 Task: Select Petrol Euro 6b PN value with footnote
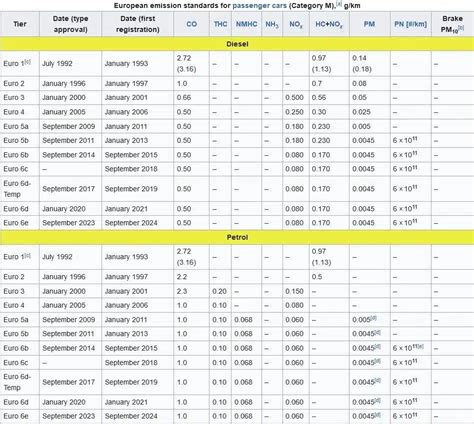click(x=408, y=348)
